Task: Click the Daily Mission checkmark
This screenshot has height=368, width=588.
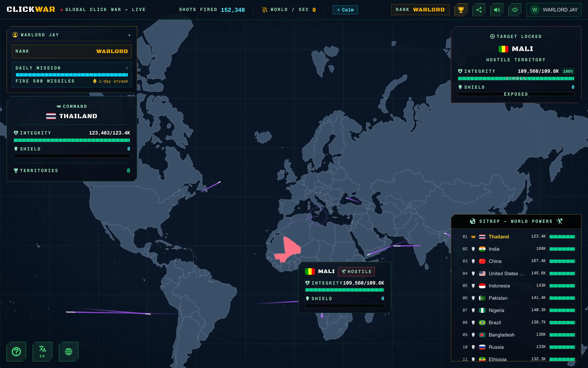Action: 127,68
